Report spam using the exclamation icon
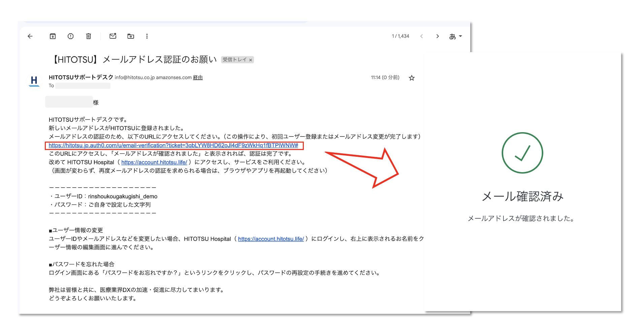Viewport: 644px width, 333px height. [x=70, y=36]
